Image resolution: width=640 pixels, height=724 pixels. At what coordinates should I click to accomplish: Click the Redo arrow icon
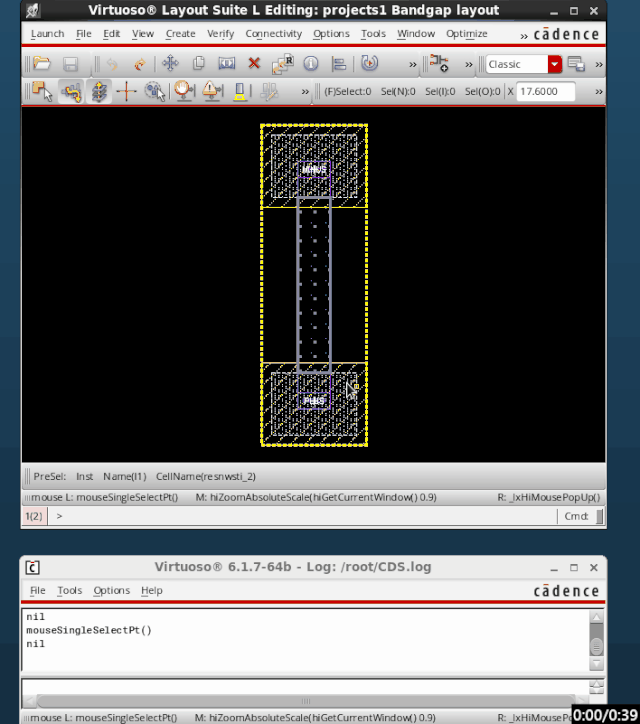(139, 64)
